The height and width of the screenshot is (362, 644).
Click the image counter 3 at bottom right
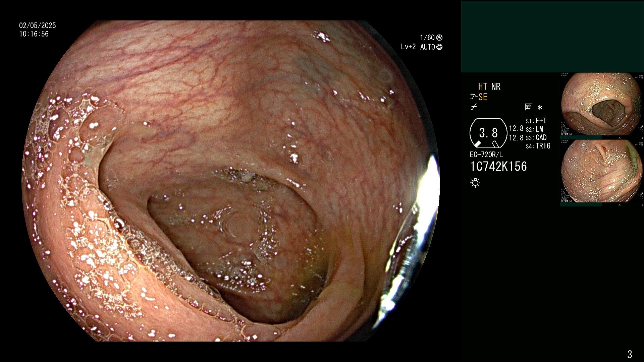pos(630,354)
